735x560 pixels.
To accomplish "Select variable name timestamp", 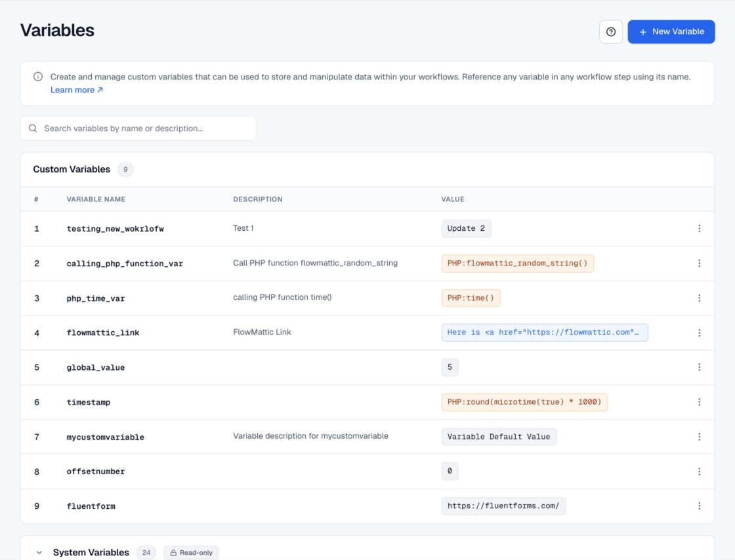I will [x=89, y=402].
